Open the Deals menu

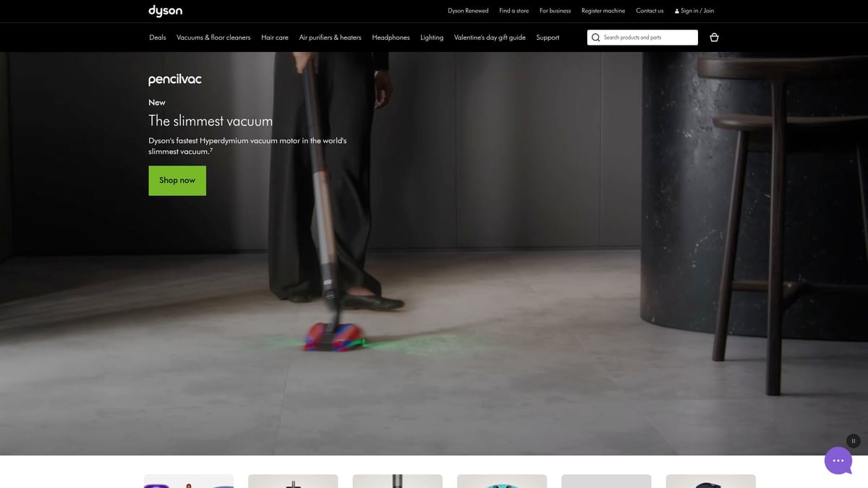click(x=158, y=38)
